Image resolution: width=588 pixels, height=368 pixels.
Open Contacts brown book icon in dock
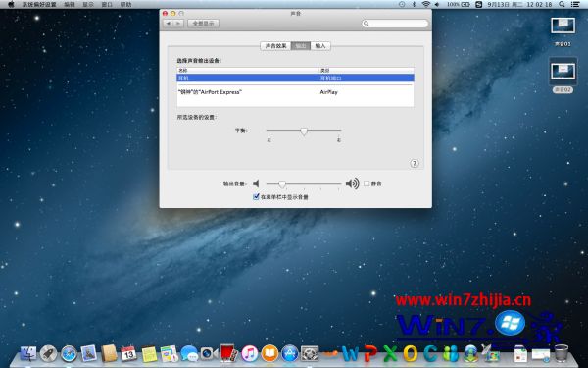point(109,353)
